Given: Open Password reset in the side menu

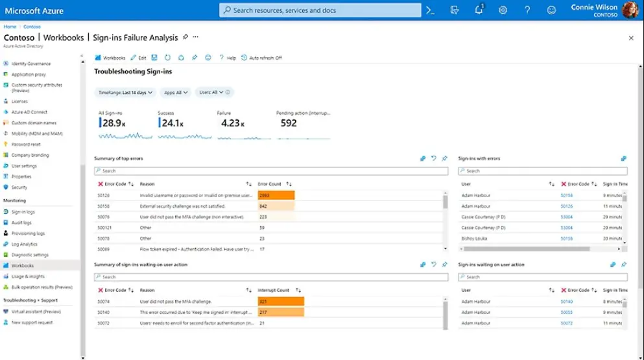Looking at the screenshot, I should coord(26,144).
